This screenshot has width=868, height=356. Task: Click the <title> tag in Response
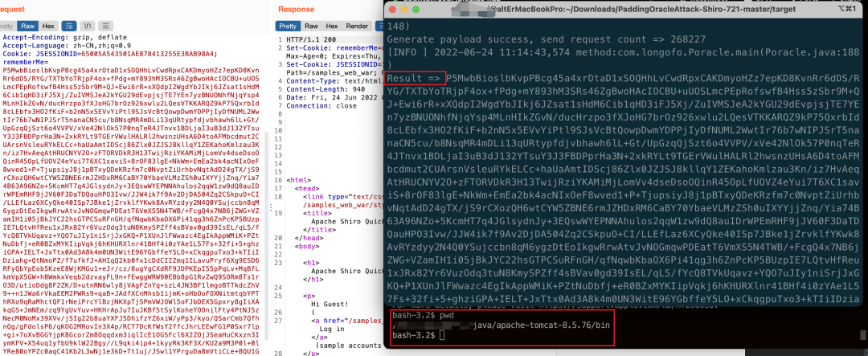click(x=317, y=213)
